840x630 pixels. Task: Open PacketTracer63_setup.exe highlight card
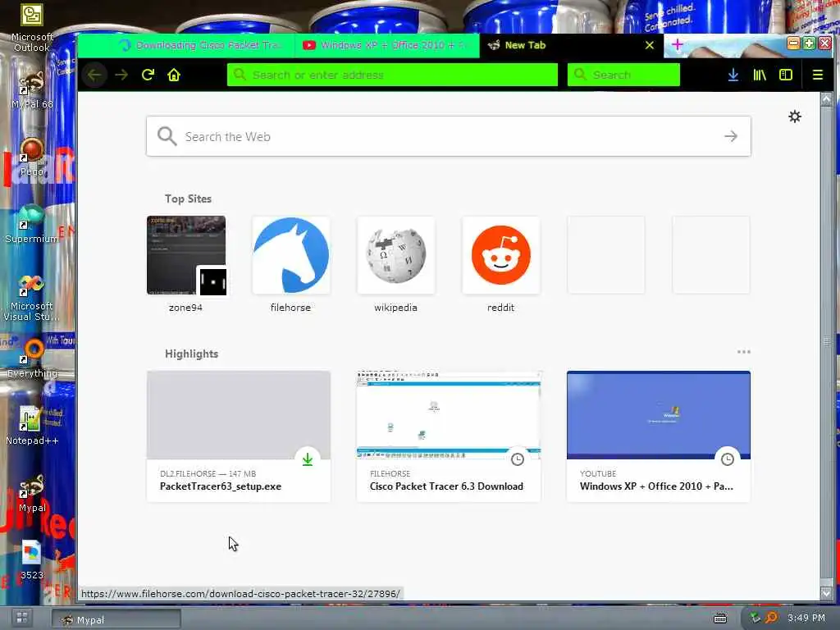(239, 436)
